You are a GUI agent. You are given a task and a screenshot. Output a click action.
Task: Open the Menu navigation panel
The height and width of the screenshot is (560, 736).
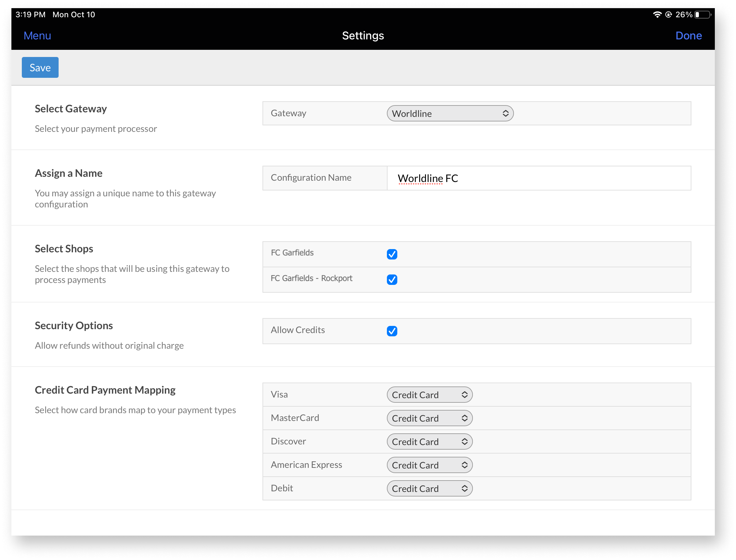tap(38, 35)
